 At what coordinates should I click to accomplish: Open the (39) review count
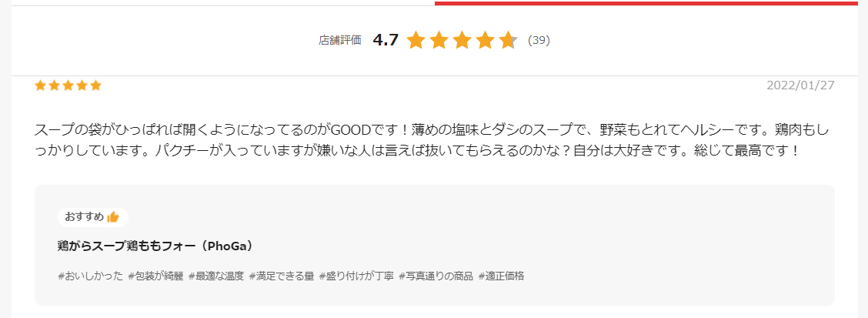point(539,41)
